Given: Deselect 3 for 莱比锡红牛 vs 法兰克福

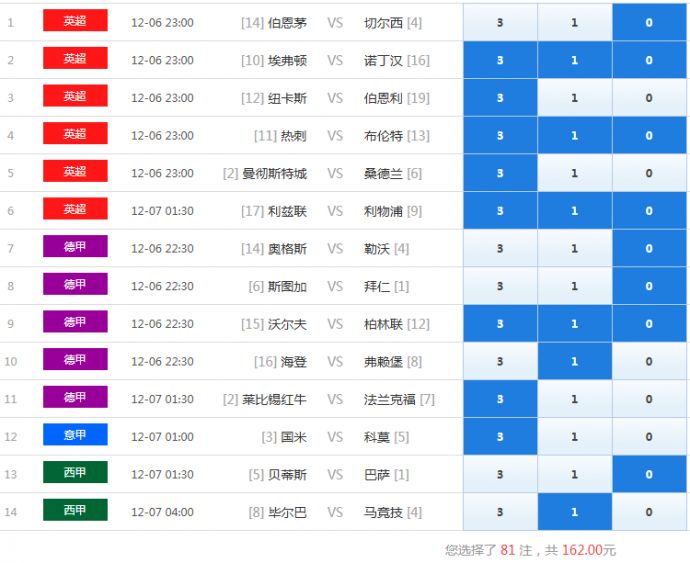Looking at the screenshot, I should pos(500,399).
